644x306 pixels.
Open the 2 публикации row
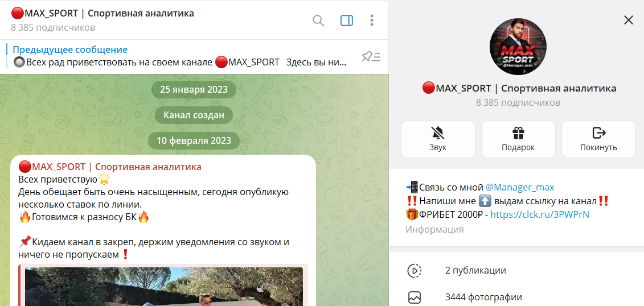(x=516, y=270)
